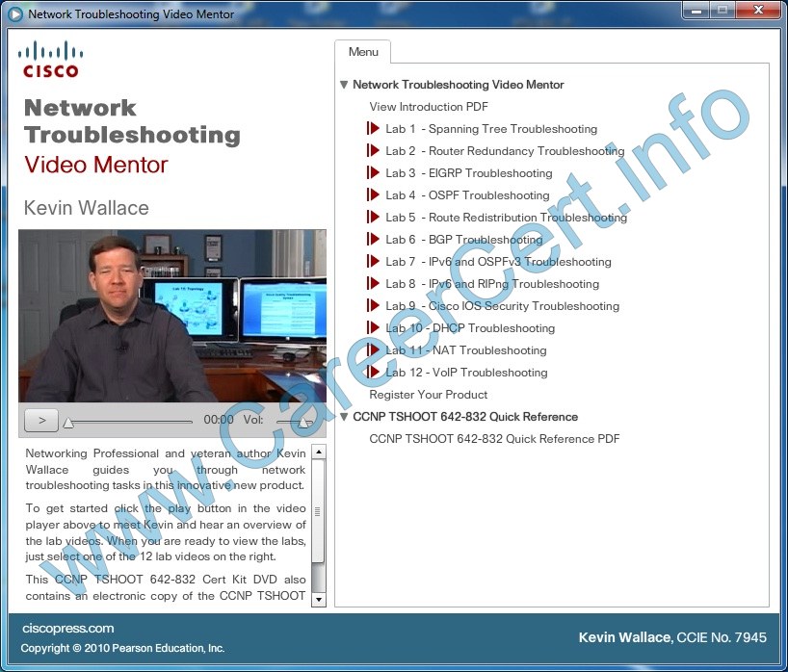The image size is (788, 672).
Task: Click the arrow icon for Lab 3 EIGRP
Action: 373,173
